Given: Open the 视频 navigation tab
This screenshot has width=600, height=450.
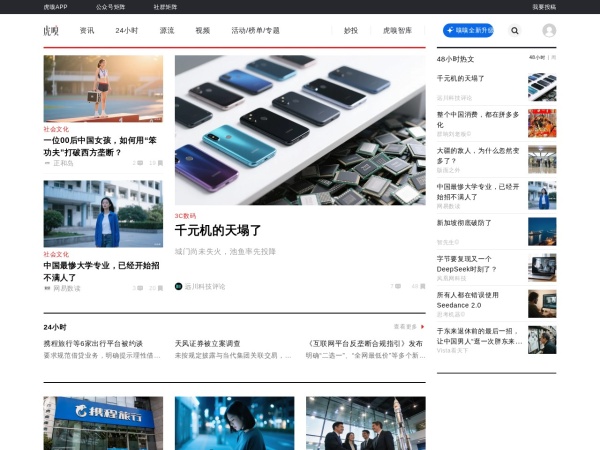Looking at the screenshot, I should [x=202, y=31].
